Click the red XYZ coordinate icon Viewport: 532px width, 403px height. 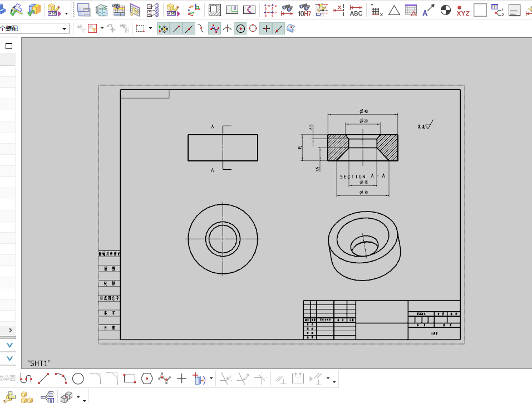click(463, 11)
